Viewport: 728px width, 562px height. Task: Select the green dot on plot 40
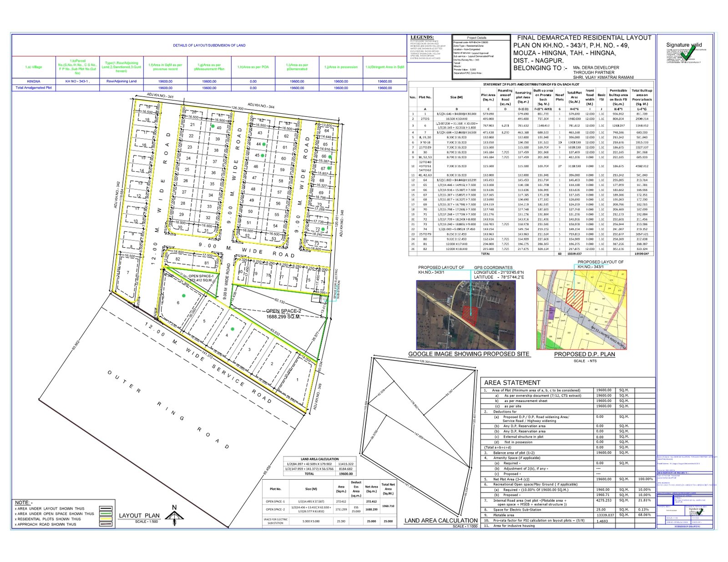point(212,125)
